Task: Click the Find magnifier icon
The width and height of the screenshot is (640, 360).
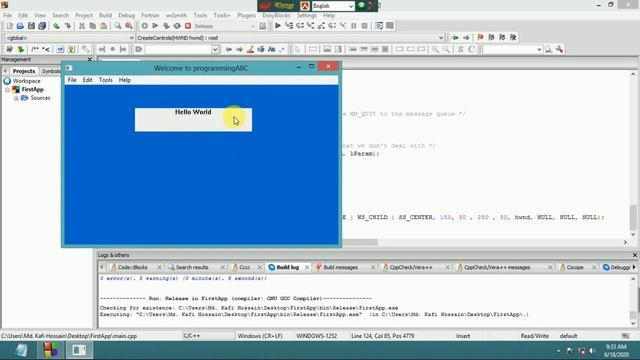Action: click(118, 26)
